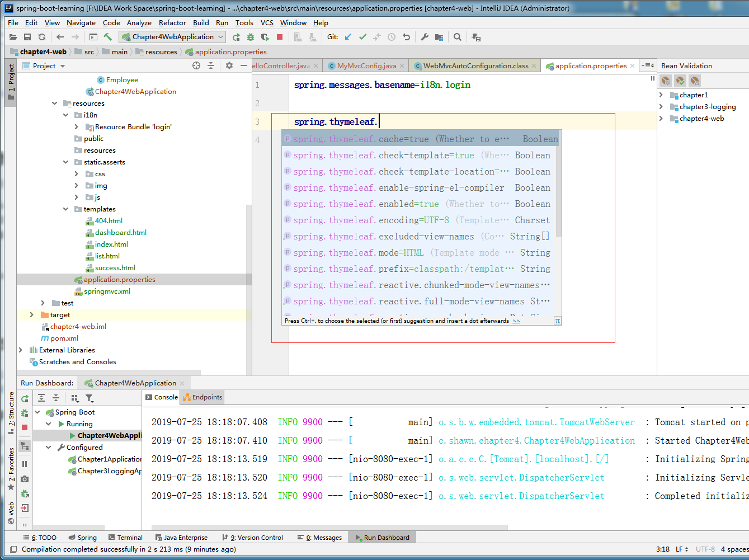Open Run Dashboard group-by options
This screenshot has height=560, width=749.
click(75, 398)
